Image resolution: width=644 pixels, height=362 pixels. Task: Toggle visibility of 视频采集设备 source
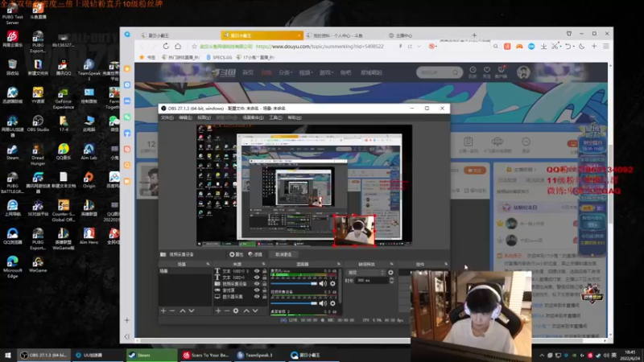pyautogui.click(x=257, y=284)
